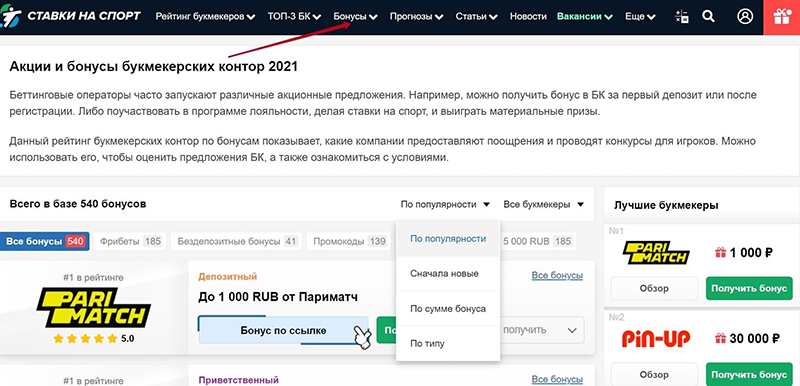The width and height of the screenshot is (800, 386).
Task: Click gift icon next to 1 000 ₽
Action: tap(720, 252)
